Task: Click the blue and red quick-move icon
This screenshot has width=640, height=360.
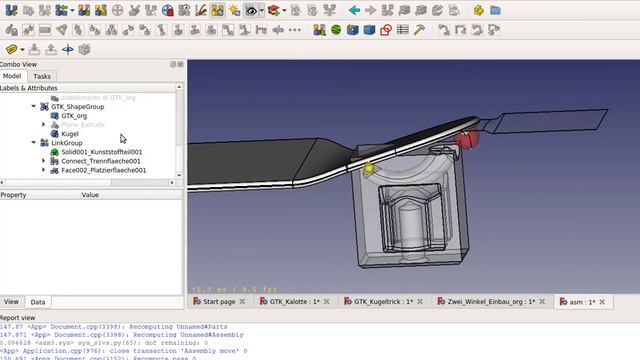Action: tap(168, 10)
